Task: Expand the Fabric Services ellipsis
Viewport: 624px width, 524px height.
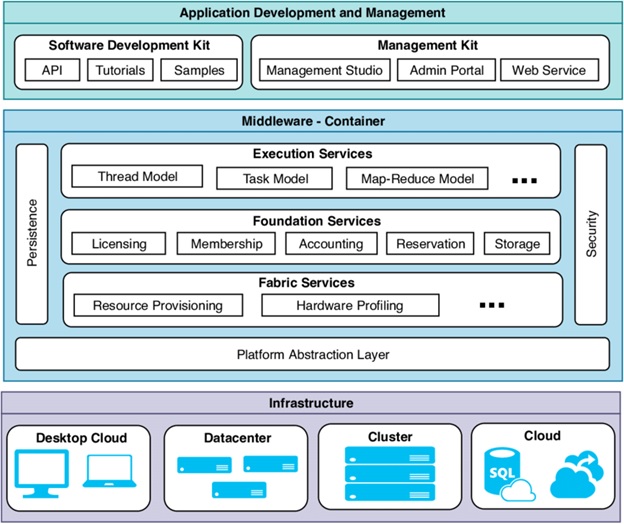Action: click(x=491, y=305)
